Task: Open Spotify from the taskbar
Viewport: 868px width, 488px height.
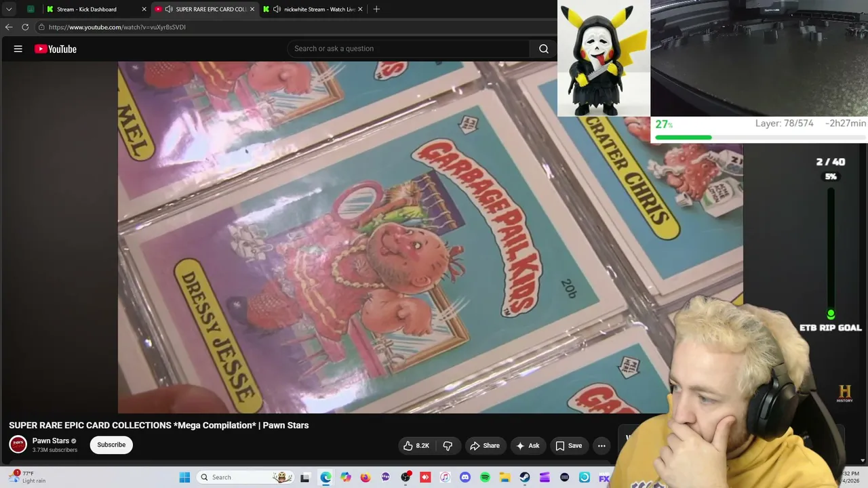Action: [485, 477]
